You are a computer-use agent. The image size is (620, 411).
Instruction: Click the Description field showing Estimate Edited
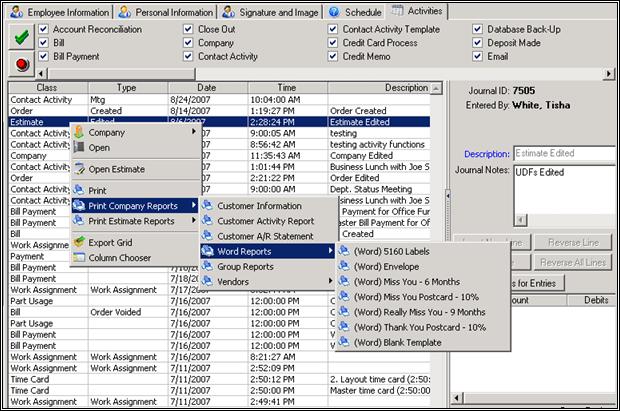point(564,153)
